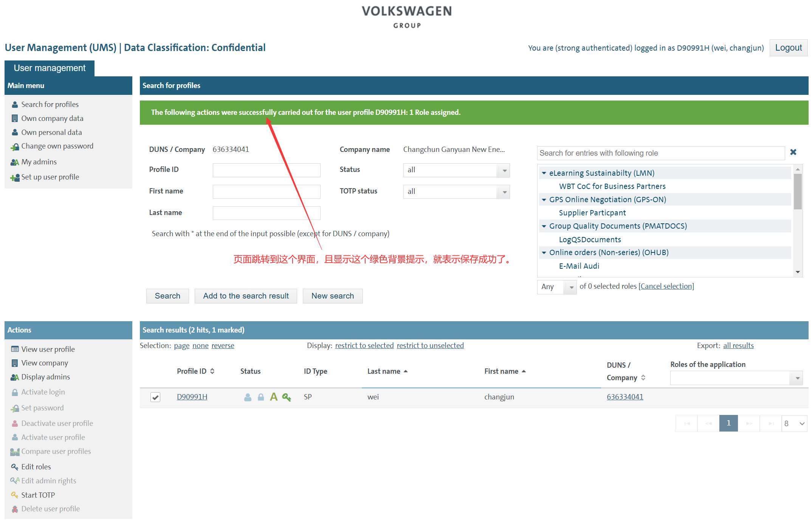Sort by Last name ascending arrow

(406, 371)
